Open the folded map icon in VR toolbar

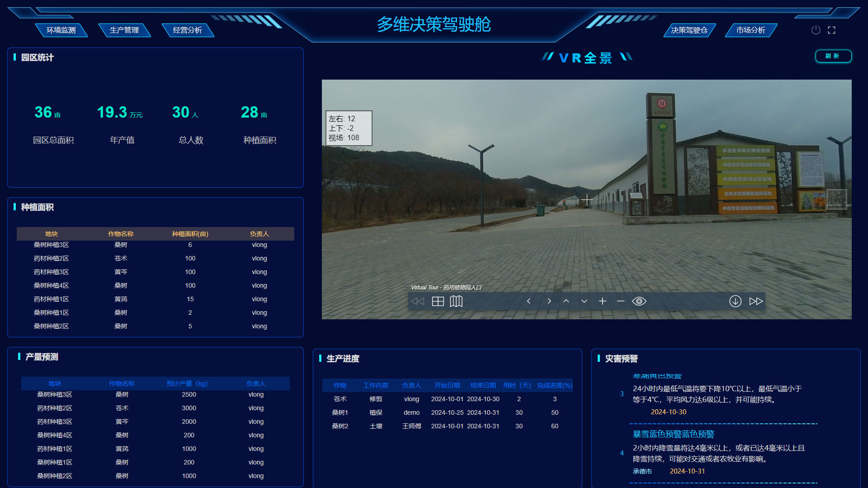[456, 301]
